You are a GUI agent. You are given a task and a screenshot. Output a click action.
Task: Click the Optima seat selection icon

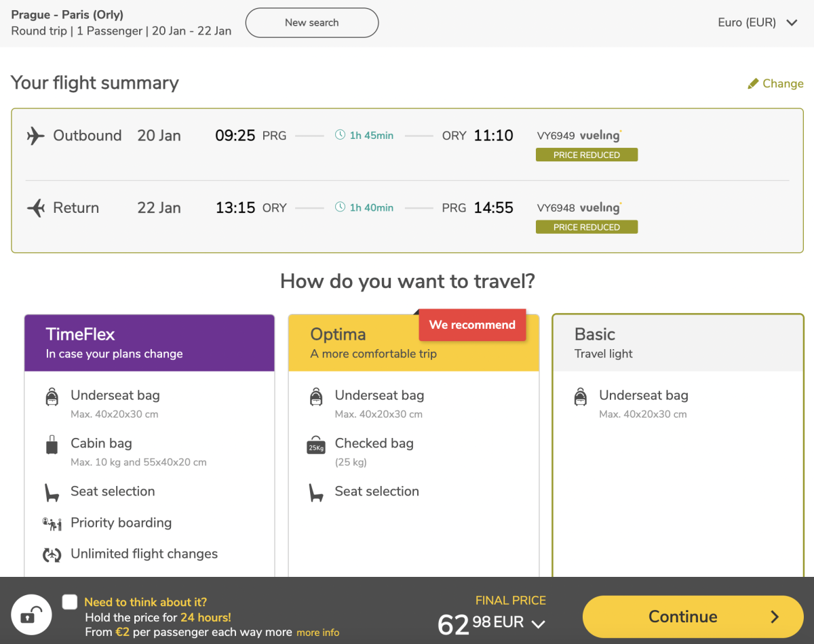click(x=316, y=492)
